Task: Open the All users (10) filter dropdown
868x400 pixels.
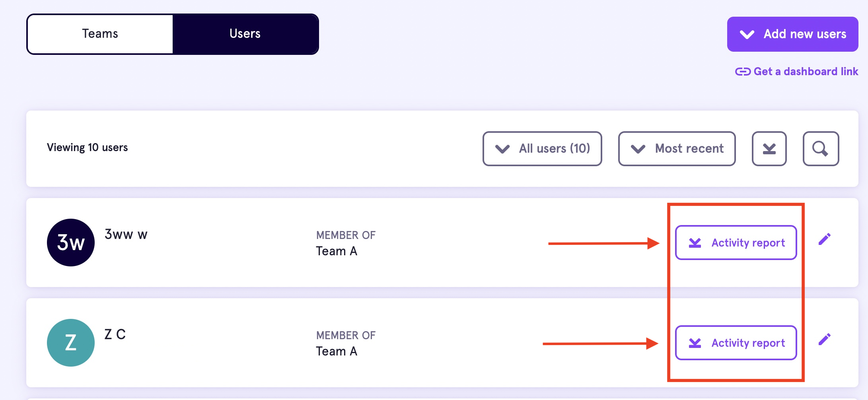Action: pyautogui.click(x=542, y=149)
